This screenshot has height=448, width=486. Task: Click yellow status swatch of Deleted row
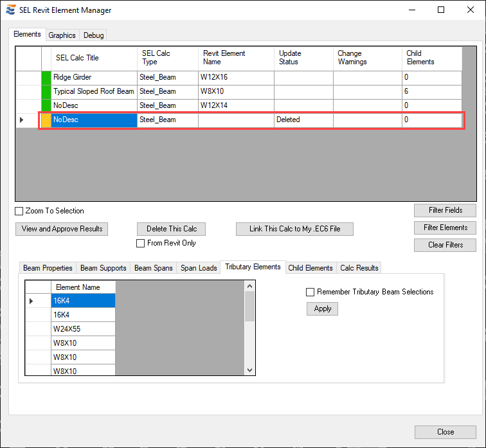pos(46,121)
